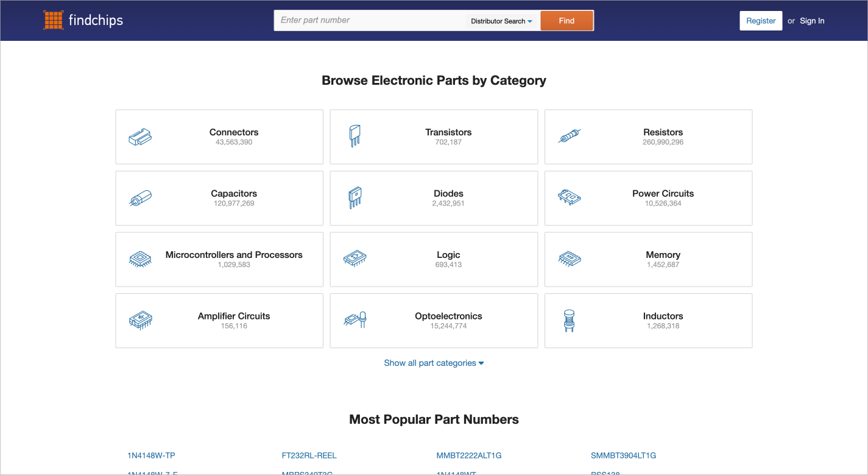Viewport: 868px width, 475px height.
Task: Click the Transistors count 702,187
Action: click(x=448, y=142)
